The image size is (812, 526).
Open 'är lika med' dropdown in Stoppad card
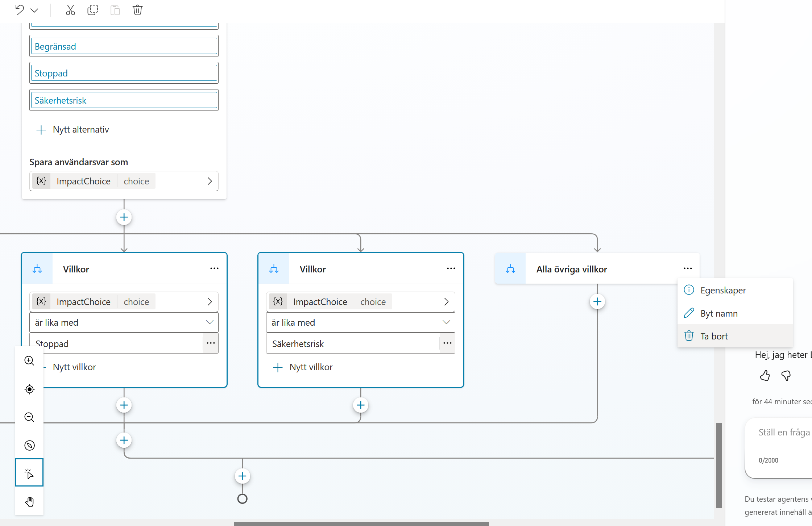pyautogui.click(x=124, y=322)
